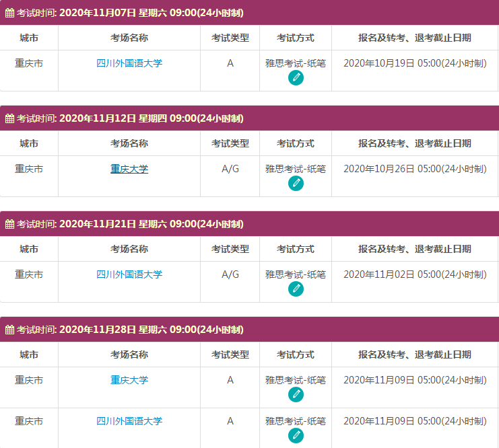The width and height of the screenshot is (499, 448).
Task: Select deadline 2020年10月19日 05:00 text
Action: click(x=415, y=63)
